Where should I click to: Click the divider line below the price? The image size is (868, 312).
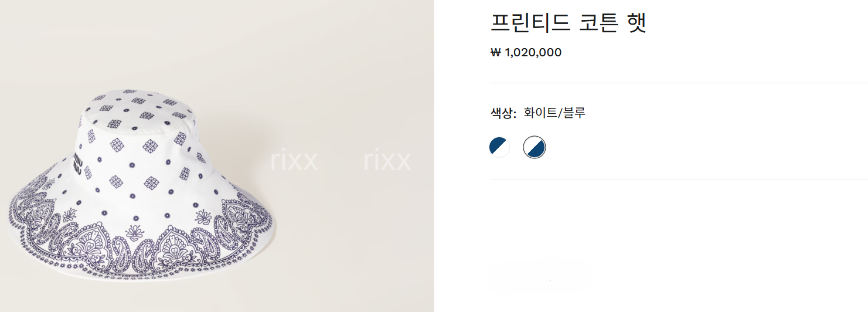tap(679, 83)
